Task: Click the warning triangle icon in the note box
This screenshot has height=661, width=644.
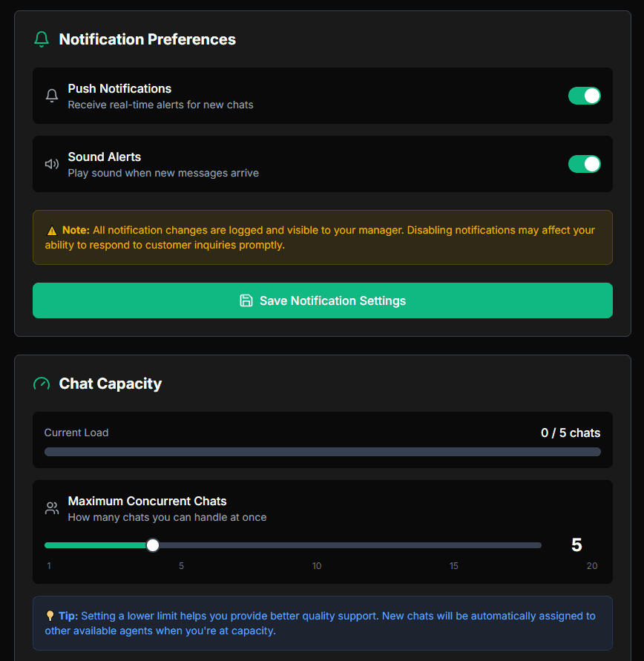Action: (x=50, y=230)
